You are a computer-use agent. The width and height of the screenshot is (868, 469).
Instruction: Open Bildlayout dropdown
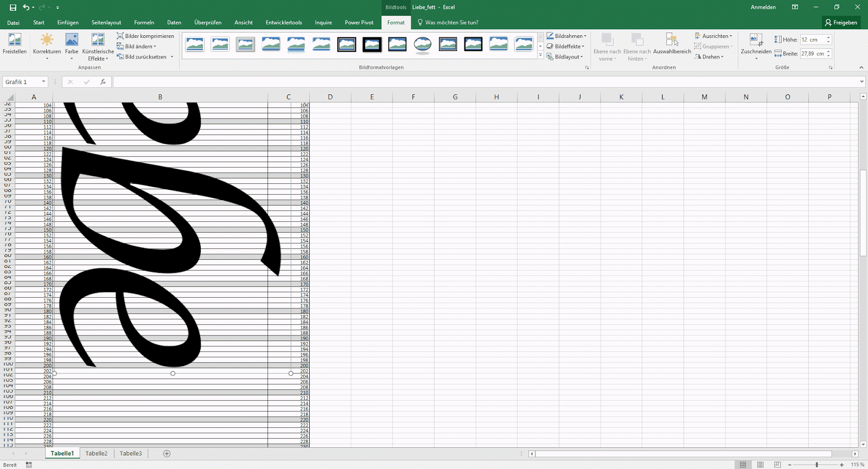point(565,56)
